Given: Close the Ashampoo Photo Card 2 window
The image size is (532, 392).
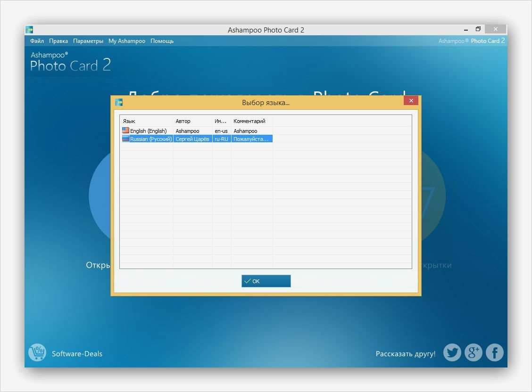Looking at the screenshot, I should tap(495, 29).
